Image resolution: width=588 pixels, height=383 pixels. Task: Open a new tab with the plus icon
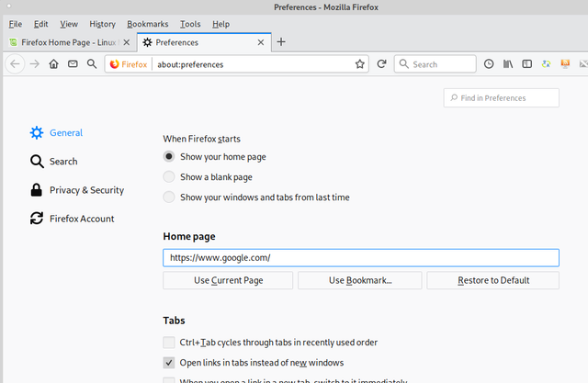coord(281,42)
